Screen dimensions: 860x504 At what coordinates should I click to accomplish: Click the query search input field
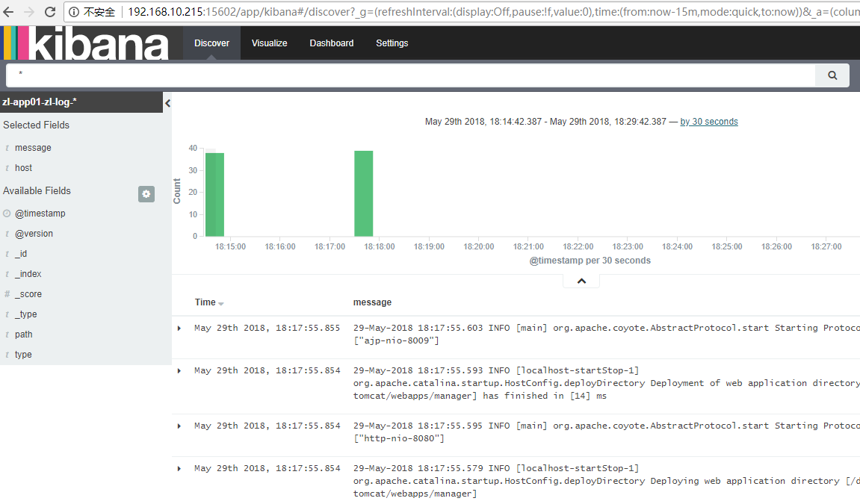coord(410,75)
